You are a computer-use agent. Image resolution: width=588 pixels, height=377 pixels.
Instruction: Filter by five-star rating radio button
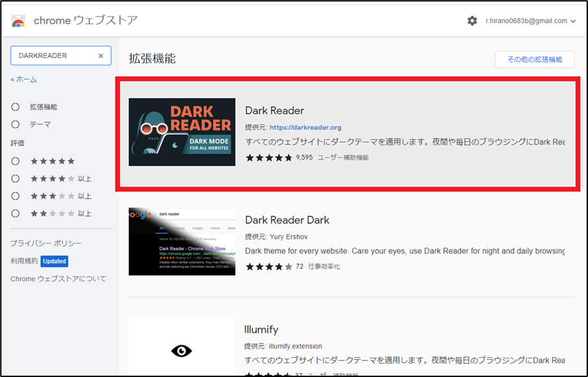pyautogui.click(x=15, y=161)
